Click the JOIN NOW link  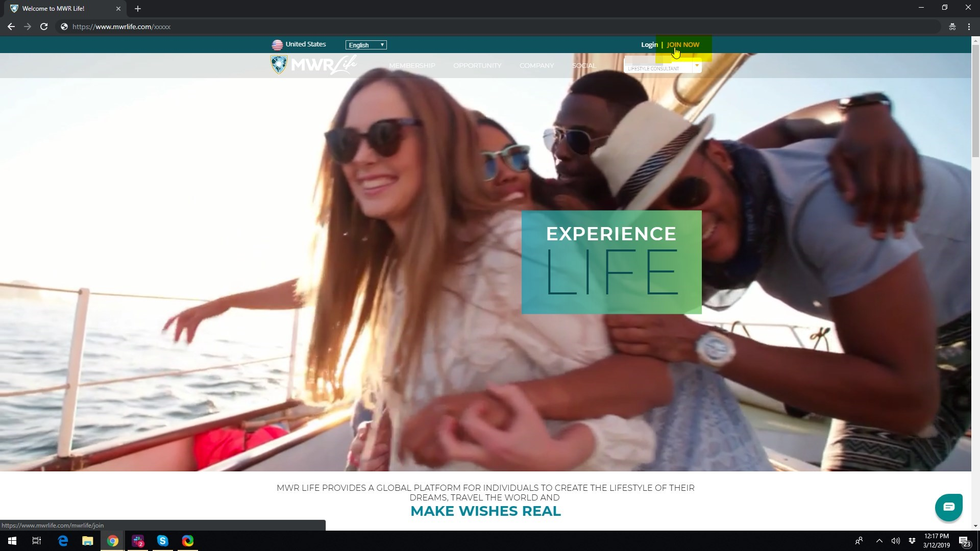pos(683,45)
